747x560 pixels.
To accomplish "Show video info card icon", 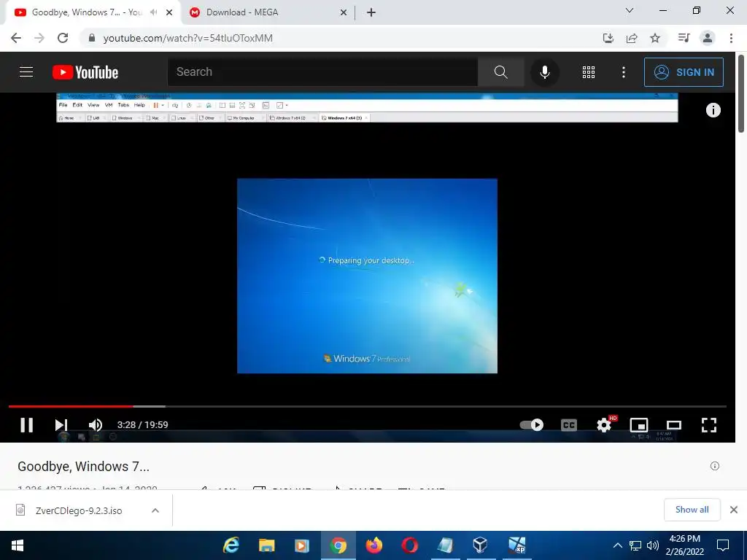I will click(713, 110).
